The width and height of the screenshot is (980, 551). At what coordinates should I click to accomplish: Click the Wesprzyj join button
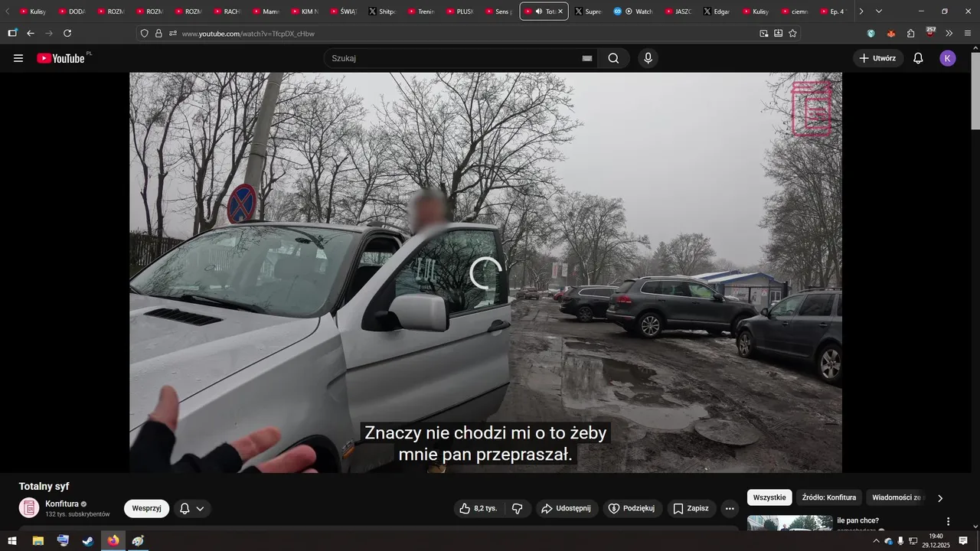pyautogui.click(x=146, y=508)
